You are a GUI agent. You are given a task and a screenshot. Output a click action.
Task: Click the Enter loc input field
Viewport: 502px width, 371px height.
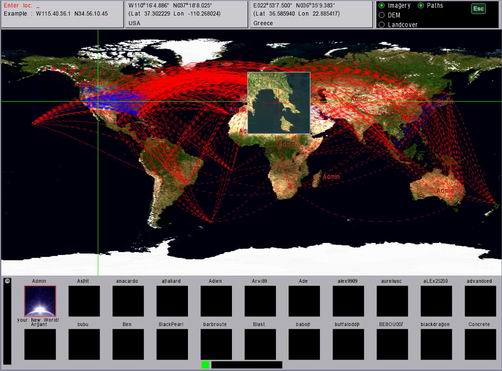click(62, 6)
